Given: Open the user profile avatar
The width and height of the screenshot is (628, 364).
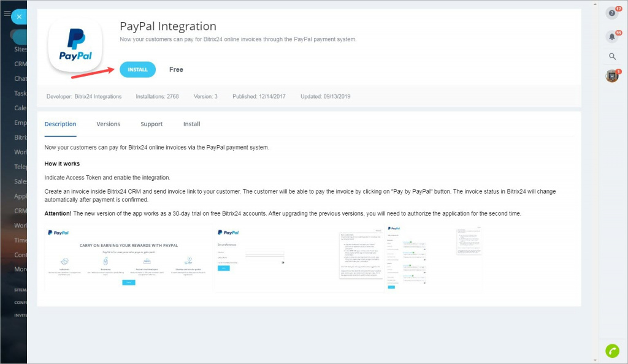Looking at the screenshot, I should pos(612,75).
